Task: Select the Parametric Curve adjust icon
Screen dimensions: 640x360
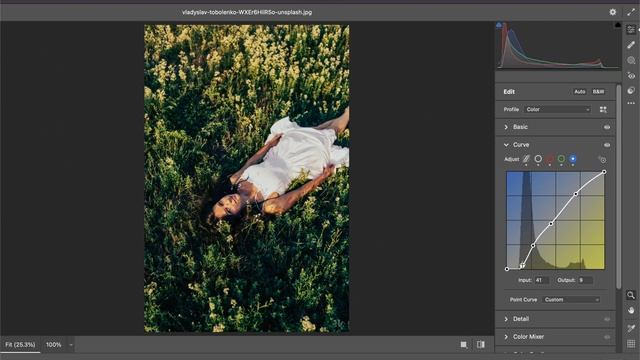Action: click(x=527, y=159)
